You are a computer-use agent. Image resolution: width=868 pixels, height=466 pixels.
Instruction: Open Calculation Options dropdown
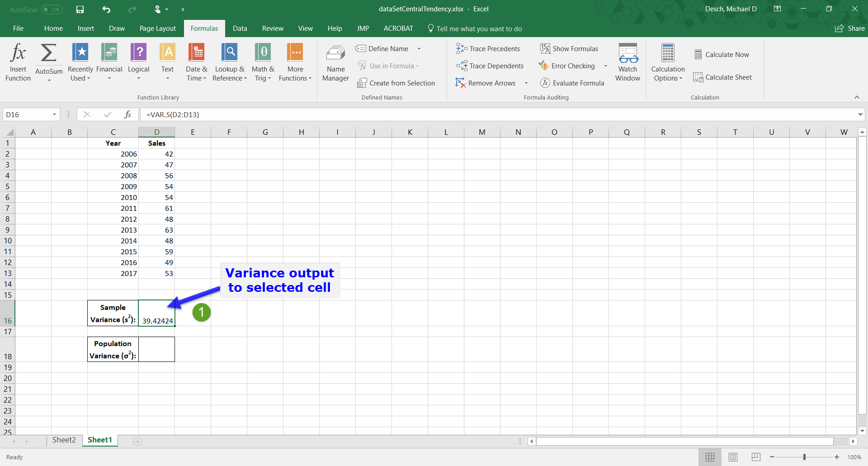[668, 62]
